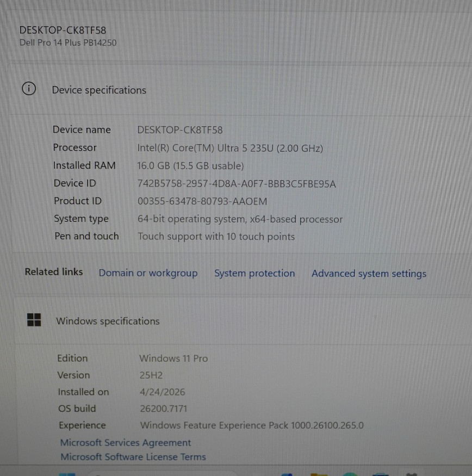472x476 pixels.
Task: Click the DESKTOP-CK8TF58 title at page top
Action: point(63,30)
